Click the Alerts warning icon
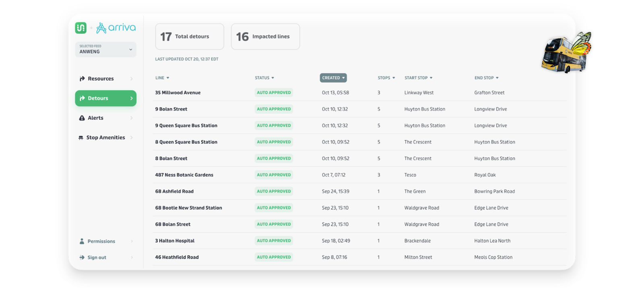The height and width of the screenshot is (291, 644). pyautogui.click(x=81, y=118)
